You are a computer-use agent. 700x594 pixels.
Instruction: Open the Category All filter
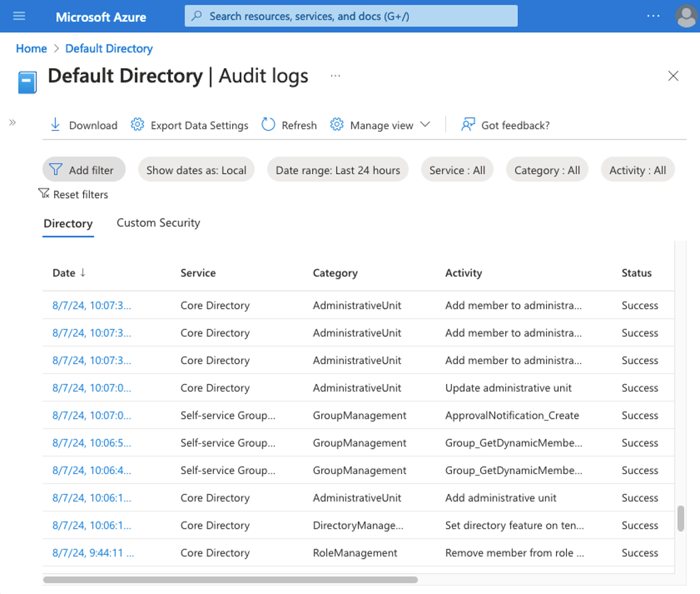pos(547,169)
